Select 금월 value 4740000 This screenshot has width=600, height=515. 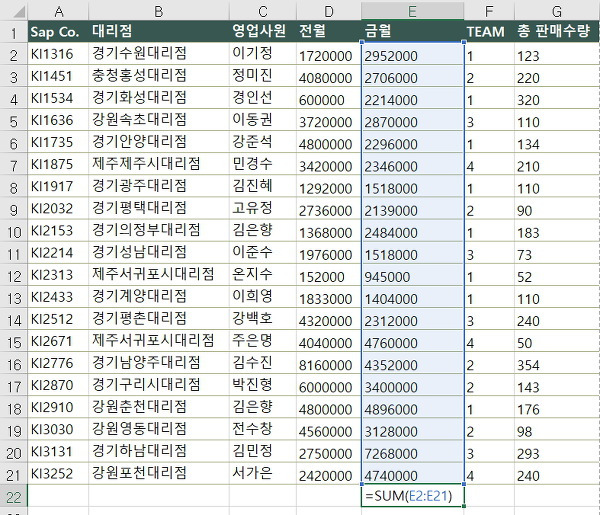412,474
